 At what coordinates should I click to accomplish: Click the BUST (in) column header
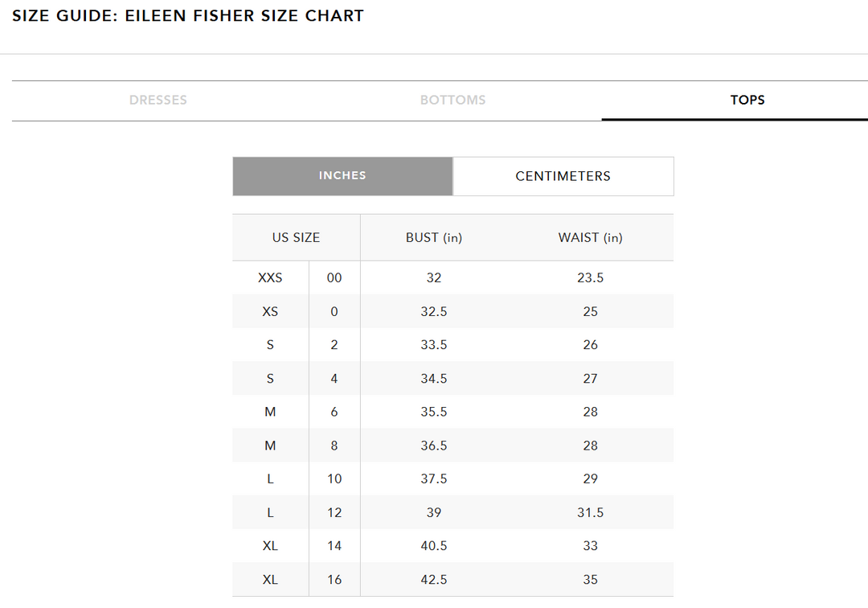tap(433, 237)
